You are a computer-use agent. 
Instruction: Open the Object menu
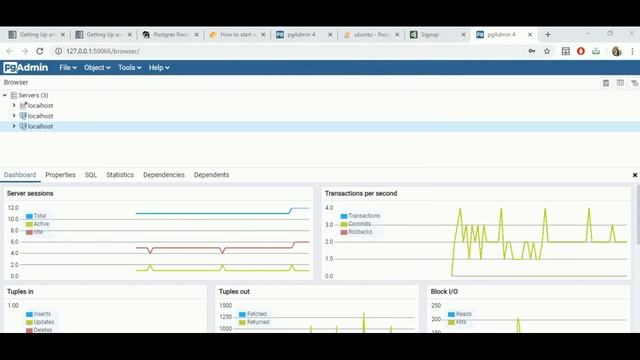coord(97,68)
